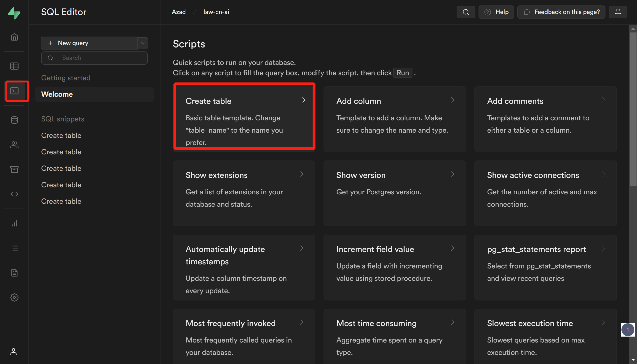Image resolution: width=637 pixels, height=364 pixels.
Task: Click Feedback on this page button
Action: click(561, 12)
